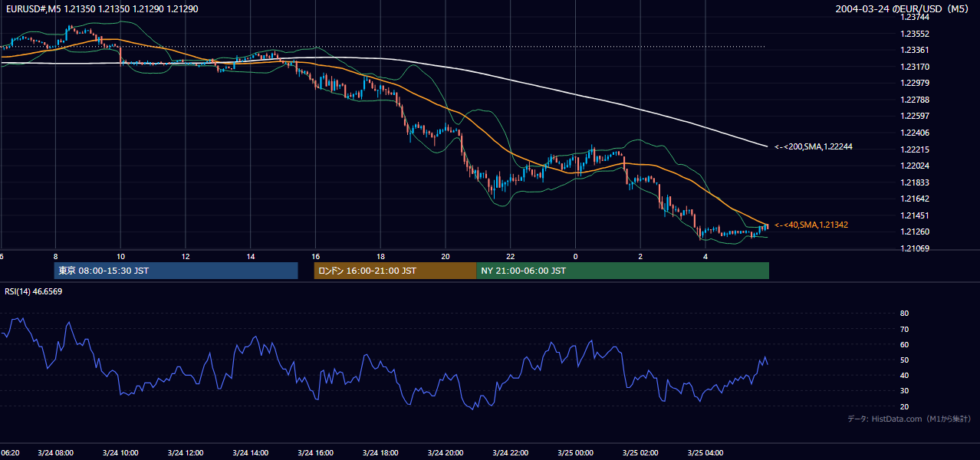This screenshot has width=980, height=460.
Task: Click the London 16:00-21:00 JST session bar
Action: 395,271
